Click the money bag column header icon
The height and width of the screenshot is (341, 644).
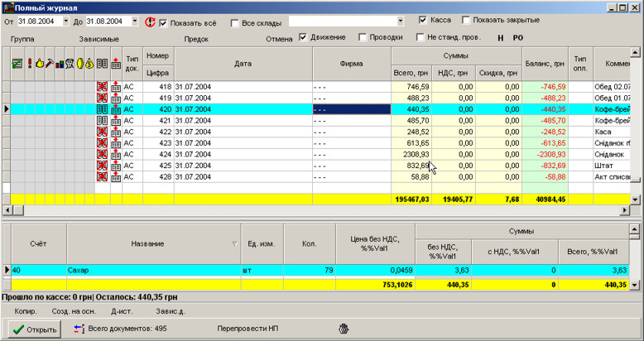coord(89,64)
